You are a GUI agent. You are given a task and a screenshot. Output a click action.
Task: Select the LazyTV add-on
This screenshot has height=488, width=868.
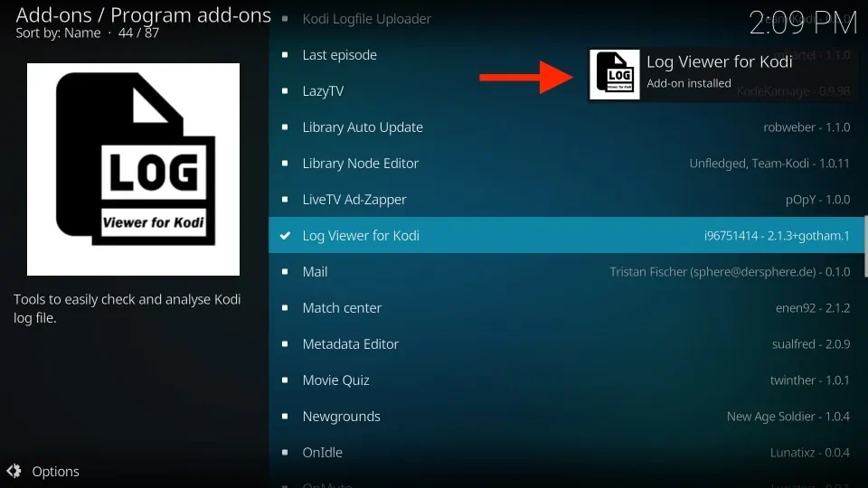[x=568, y=90]
